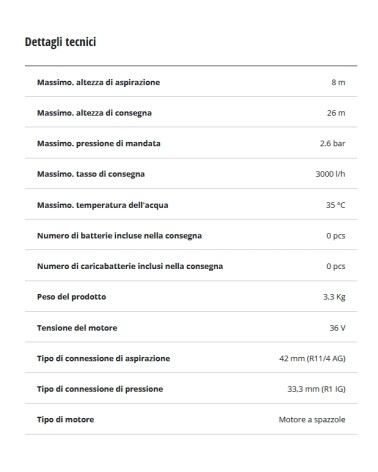The height and width of the screenshot is (472, 378).
Task: Click the '36 V' value
Action: 337,328
